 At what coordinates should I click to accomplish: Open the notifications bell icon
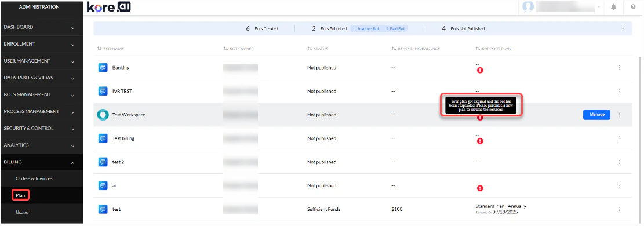pyautogui.click(x=614, y=7)
